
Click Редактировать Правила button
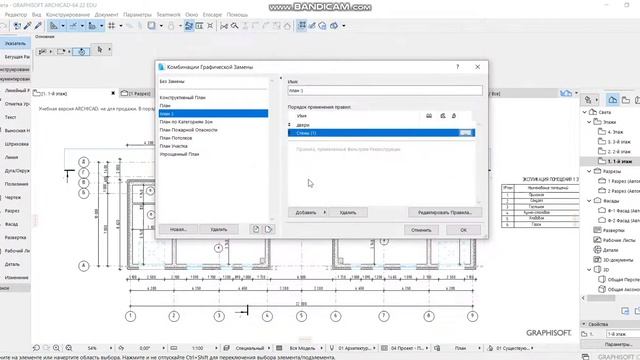[445, 212]
